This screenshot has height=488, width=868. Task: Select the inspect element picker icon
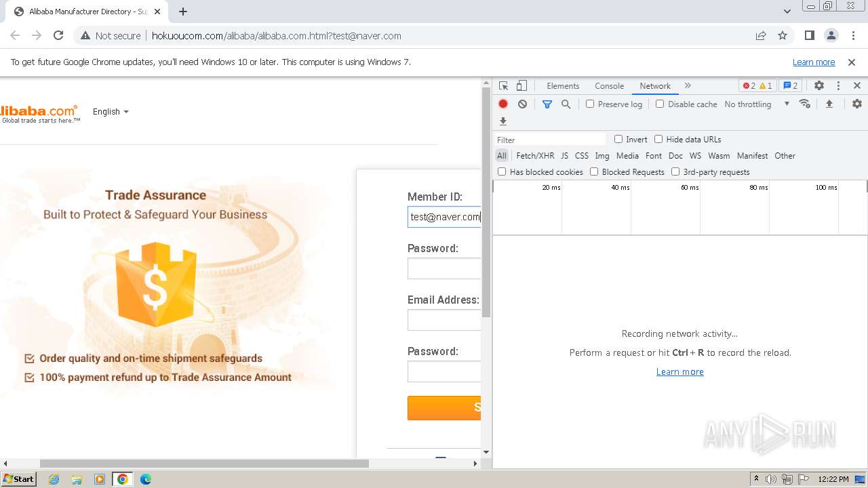tap(503, 86)
